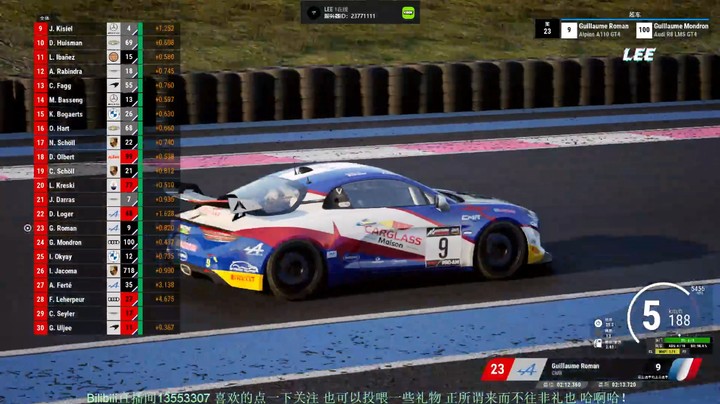The image size is (720, 404).
Task: Click the red position 23 badge on the bottom banner
Action: pyautogui.click(x=497, y=369)
